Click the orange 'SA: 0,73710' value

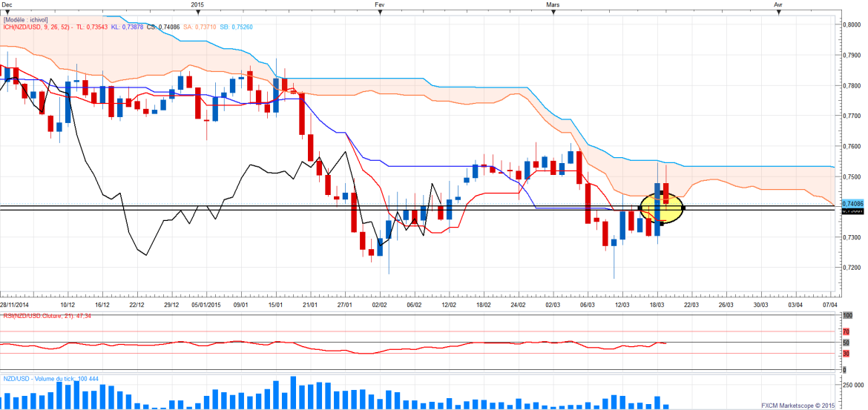pyautogui.click(x=198, y=27)
